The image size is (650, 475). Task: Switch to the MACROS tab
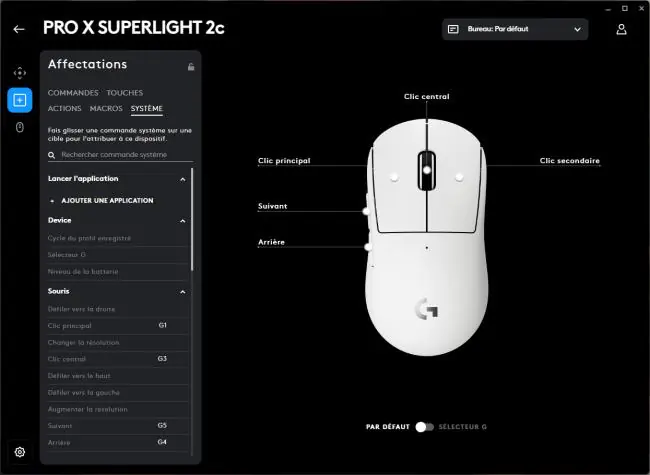106,108
